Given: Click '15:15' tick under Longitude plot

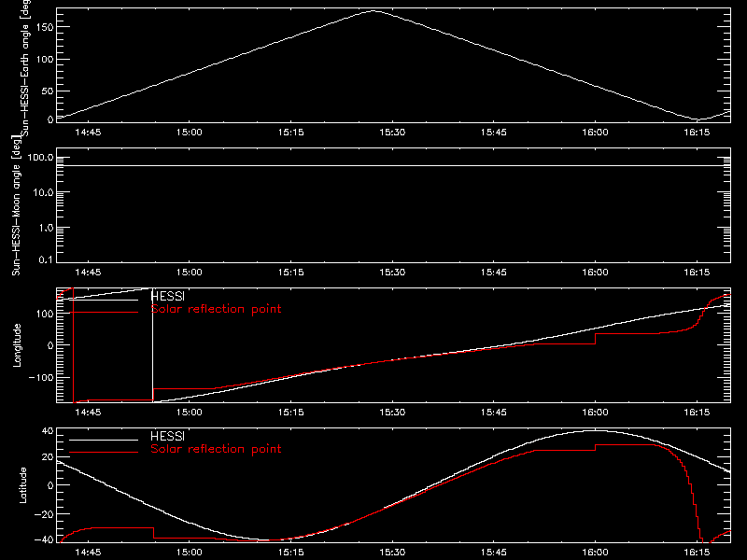Looking at the screenshot, I should (290, 412).
